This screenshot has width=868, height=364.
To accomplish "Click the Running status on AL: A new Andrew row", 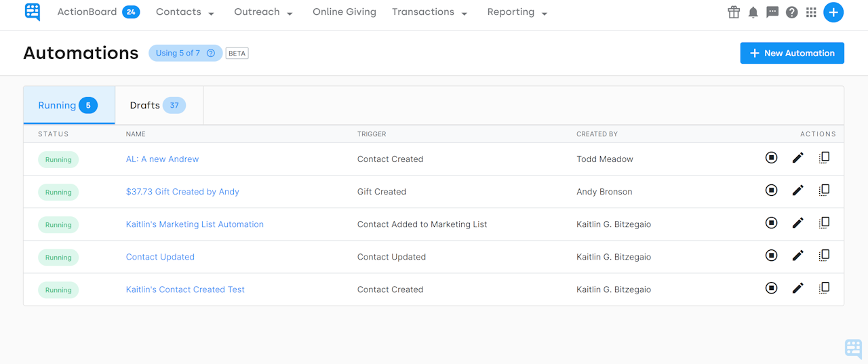I will pyautogui.click(x=58, y=160).
